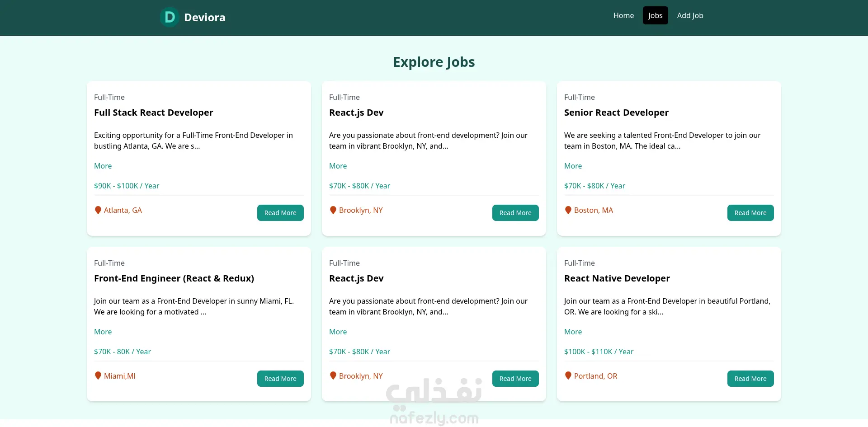This screenshot has height=427, width=868.
Task: Read More about Senior React Developer
Action: pos(750,213)
